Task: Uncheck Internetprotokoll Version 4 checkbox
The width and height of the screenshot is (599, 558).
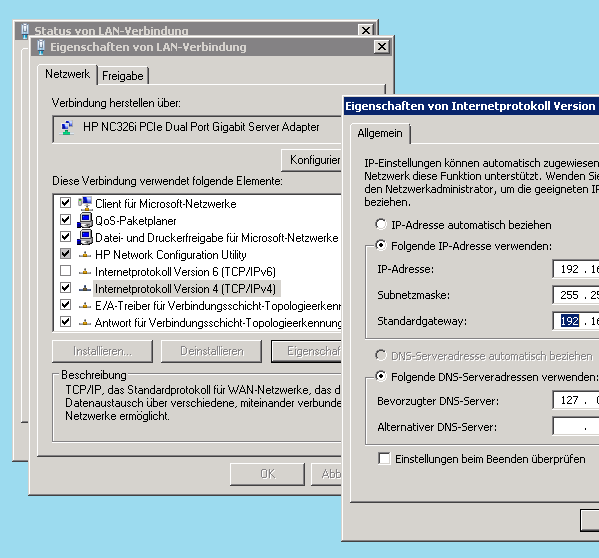Action: pyautogui.click(x=66, y=288)
